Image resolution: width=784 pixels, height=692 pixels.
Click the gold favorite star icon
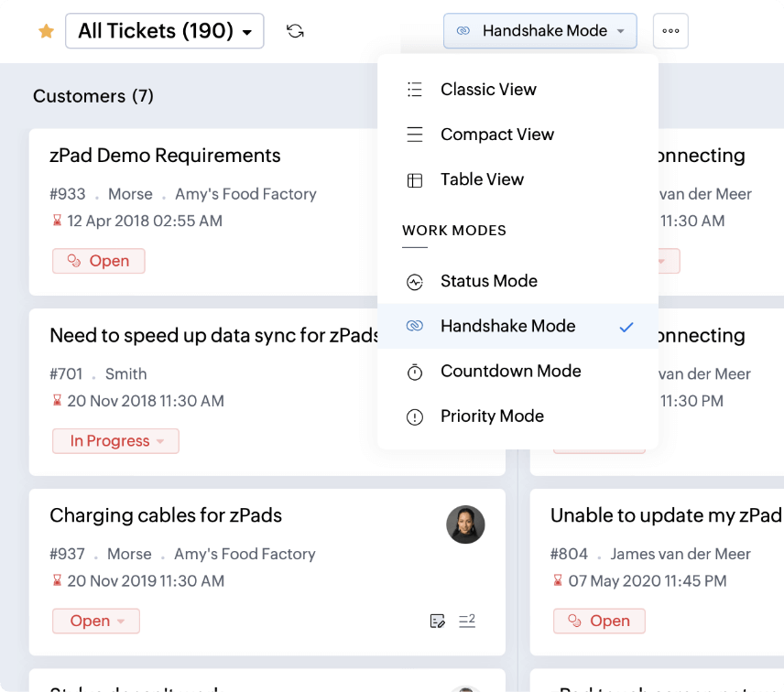coord(46,32)
